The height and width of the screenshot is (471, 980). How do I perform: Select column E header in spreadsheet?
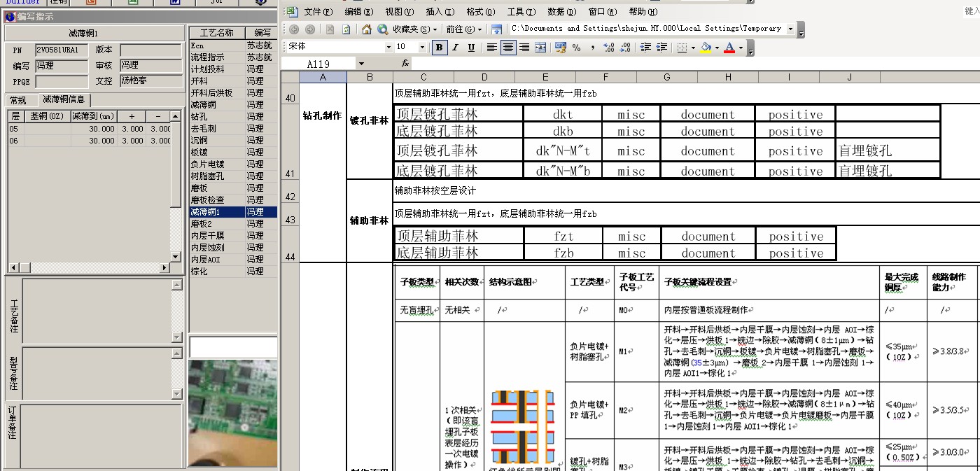tap(545, 77)
